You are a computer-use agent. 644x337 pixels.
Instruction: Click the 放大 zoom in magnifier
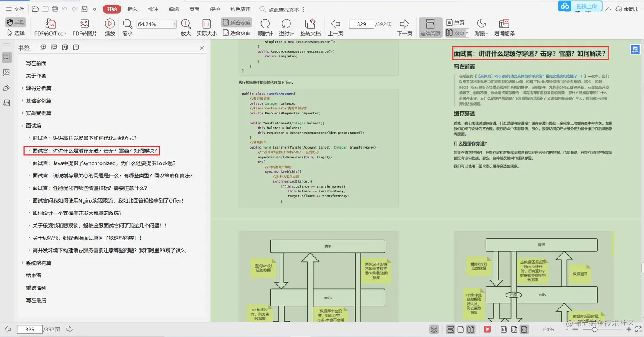click(x=186, y=24)
